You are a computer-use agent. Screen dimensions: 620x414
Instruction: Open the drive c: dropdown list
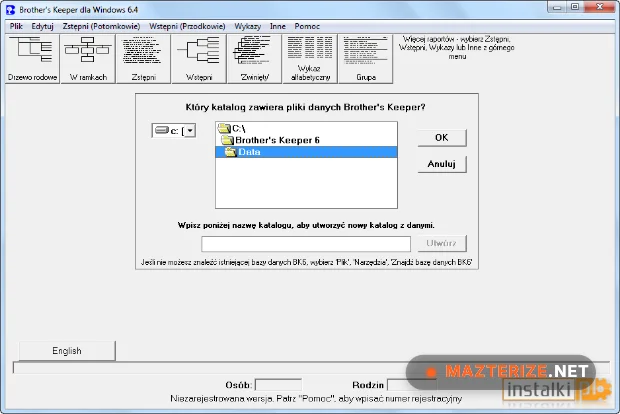pyautogui.click(x=190, y=130)
